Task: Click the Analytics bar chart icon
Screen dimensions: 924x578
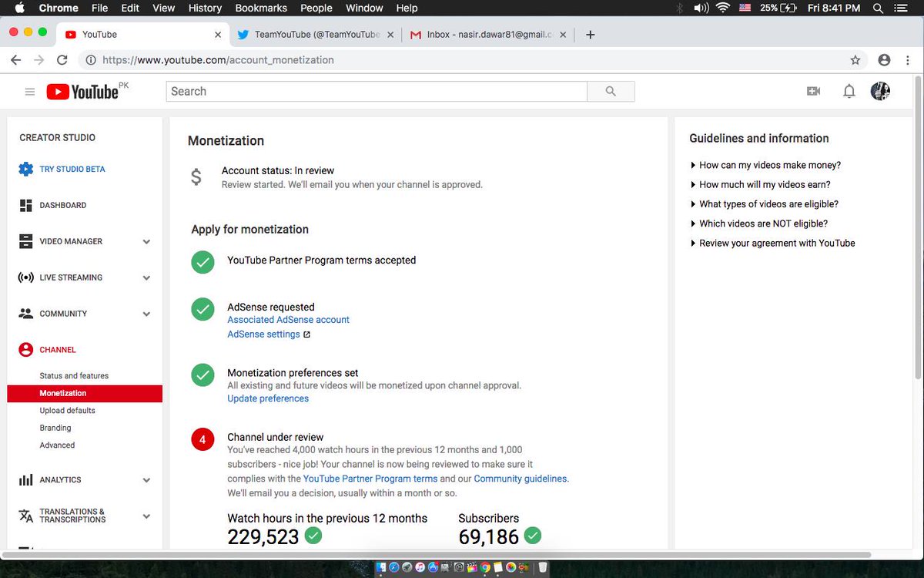Action: click(26, 479)
